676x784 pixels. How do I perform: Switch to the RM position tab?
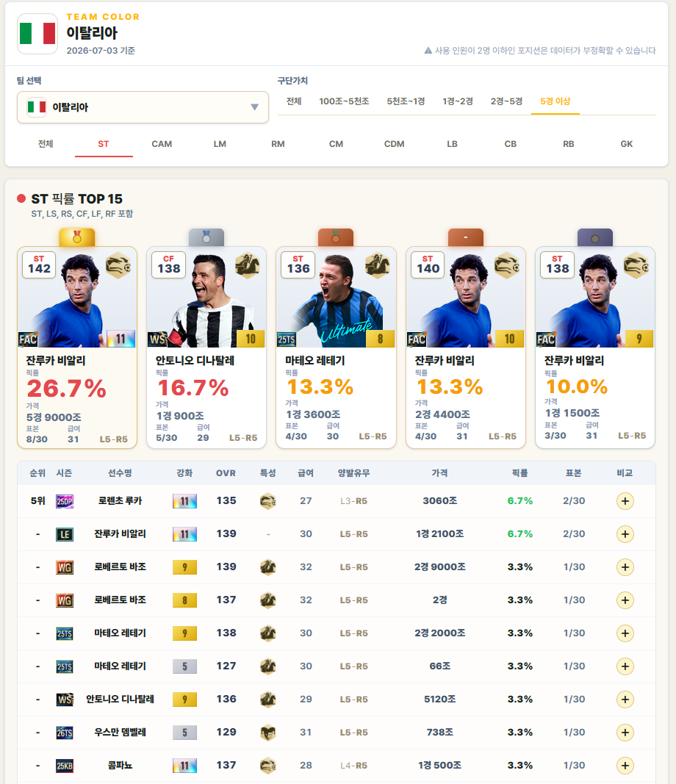[278, 144]
